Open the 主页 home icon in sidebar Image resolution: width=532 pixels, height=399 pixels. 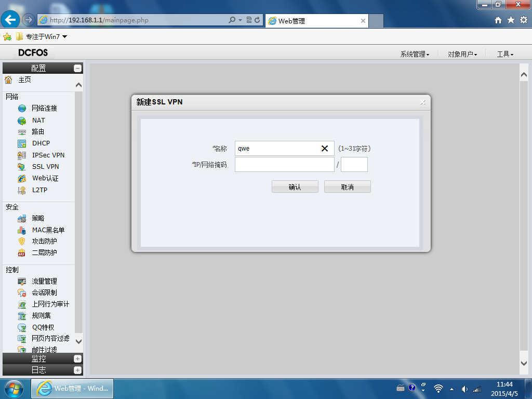click(x=8, y=79)
